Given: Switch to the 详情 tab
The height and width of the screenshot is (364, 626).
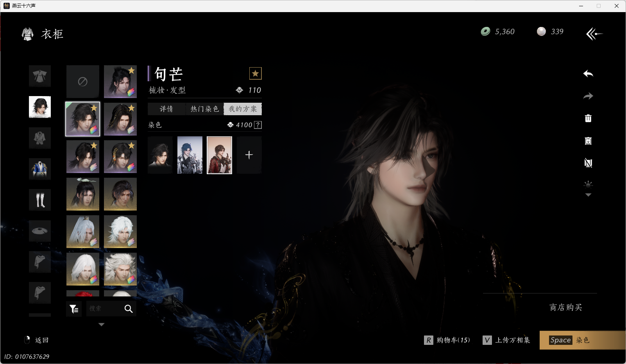Looking at the screenshot, I should [166, 109].
